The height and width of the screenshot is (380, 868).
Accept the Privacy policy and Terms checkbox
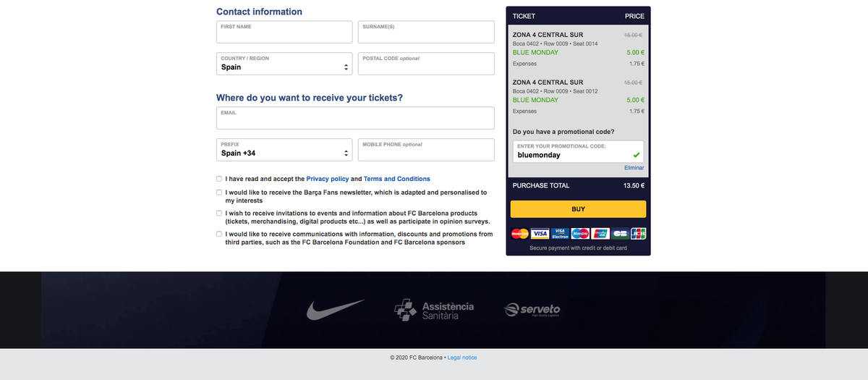pyautogui.click(x=219, y=179)
